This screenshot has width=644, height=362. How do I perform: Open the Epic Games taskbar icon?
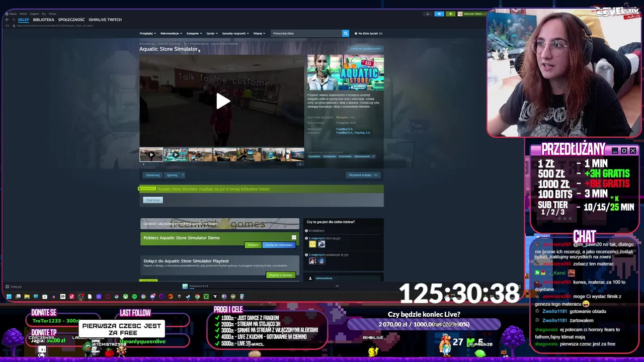(x=179, y=297)
